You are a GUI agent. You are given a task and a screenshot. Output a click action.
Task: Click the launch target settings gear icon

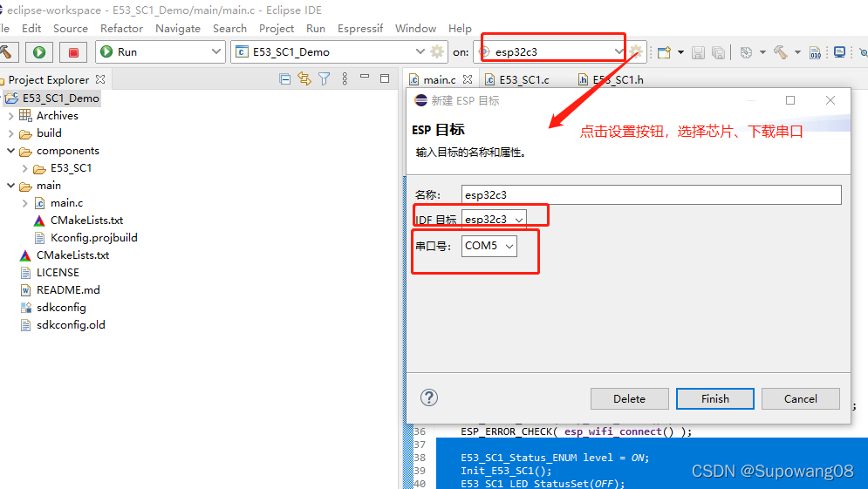[635, 52]
